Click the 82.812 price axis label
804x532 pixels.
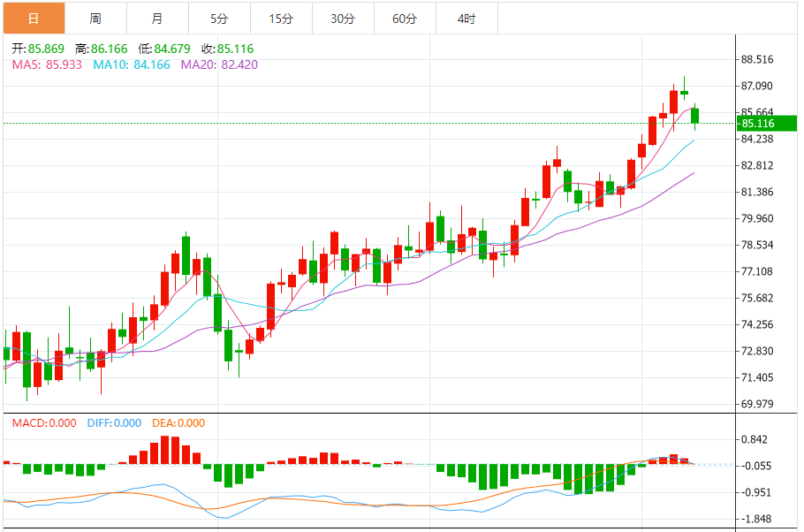click(757, 166)
